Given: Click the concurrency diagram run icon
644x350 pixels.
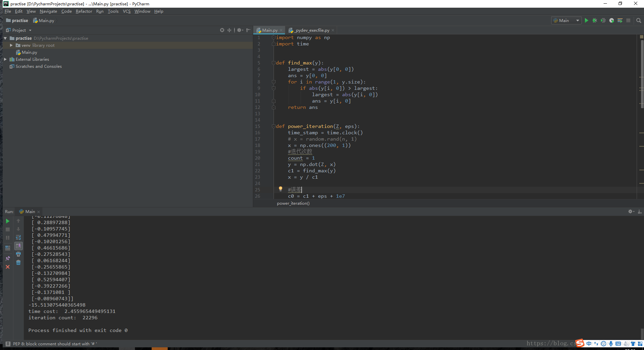Looking at the screenshot, I should (x=620, y=21).
